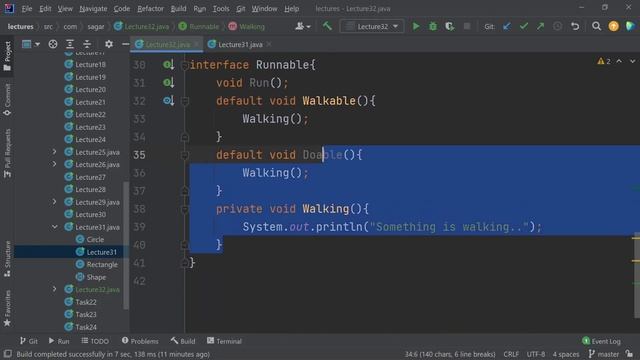The image size is (640, 360).
Task: Run the Lecture32 configuration
Action: click(x=416, y=27)
